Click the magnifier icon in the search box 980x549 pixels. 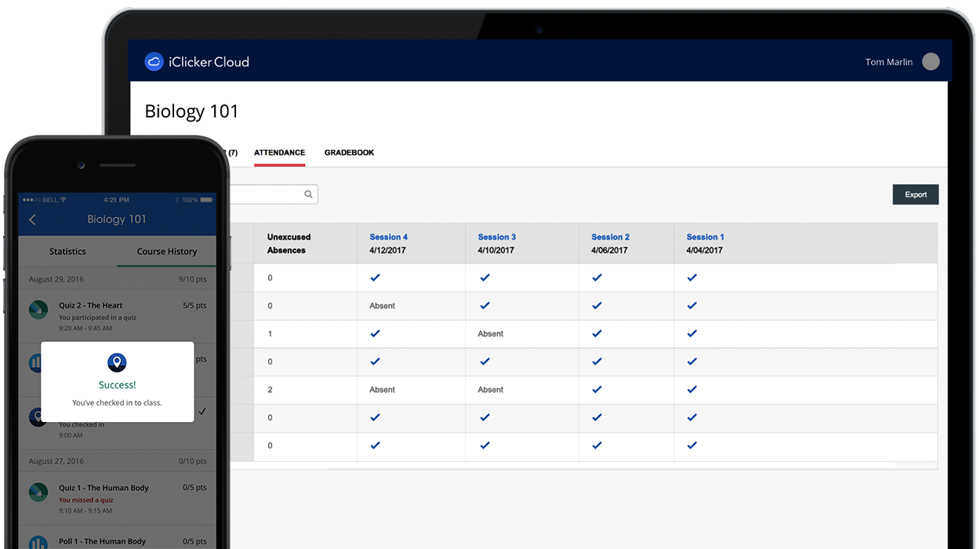tap(309, 195)
